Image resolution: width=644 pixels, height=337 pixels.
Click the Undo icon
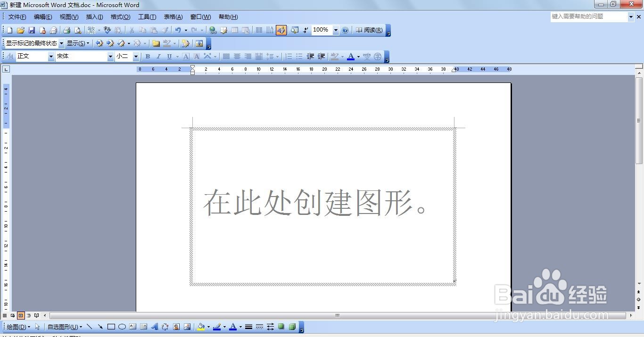[178, 30]
